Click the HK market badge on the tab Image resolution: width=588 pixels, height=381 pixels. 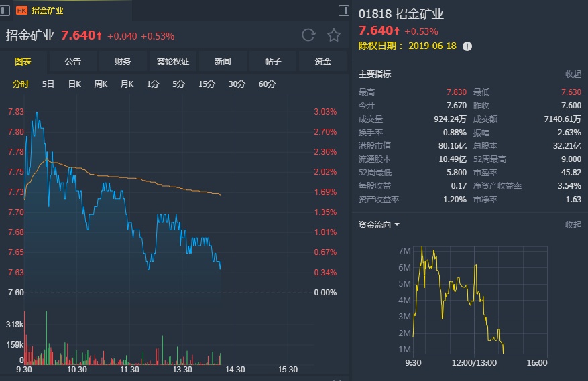coord(21,11)
